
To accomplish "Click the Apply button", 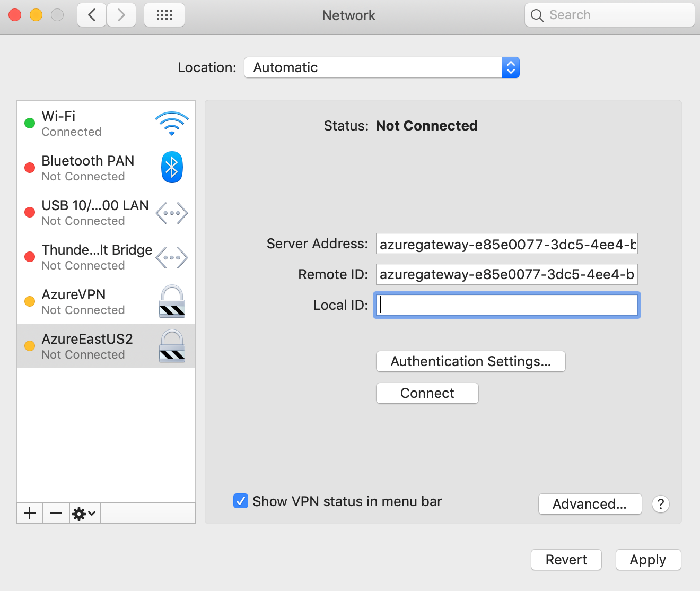I will pyautogui.click(x=648, y=560).
